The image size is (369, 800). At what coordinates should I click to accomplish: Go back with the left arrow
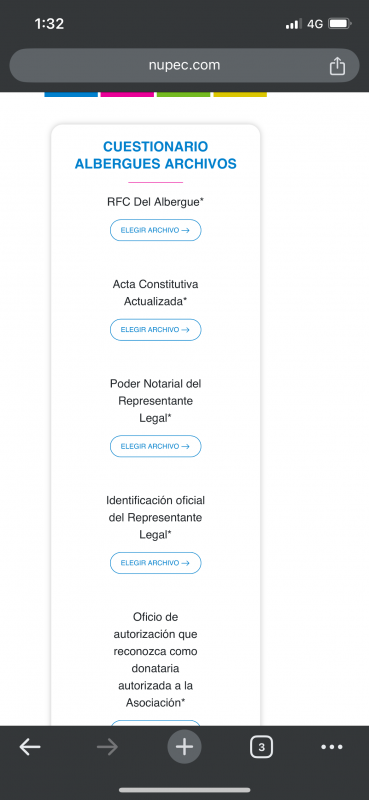[30, 747]
